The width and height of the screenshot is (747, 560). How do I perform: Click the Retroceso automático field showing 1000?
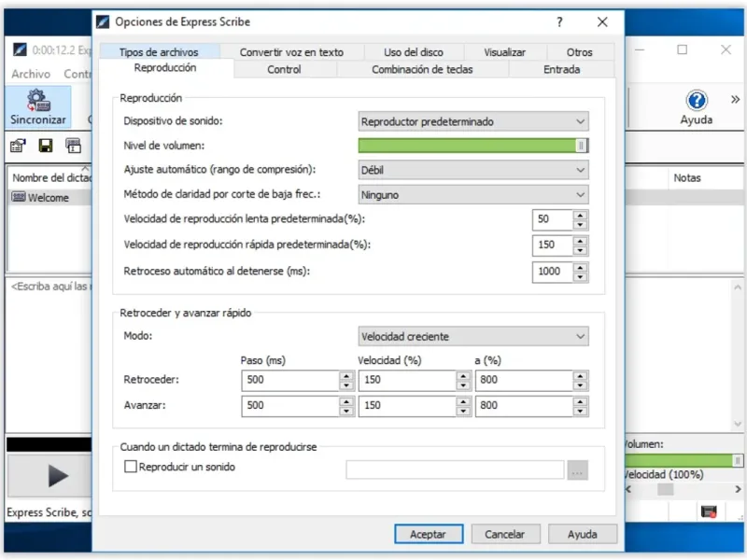coord(553,272)
